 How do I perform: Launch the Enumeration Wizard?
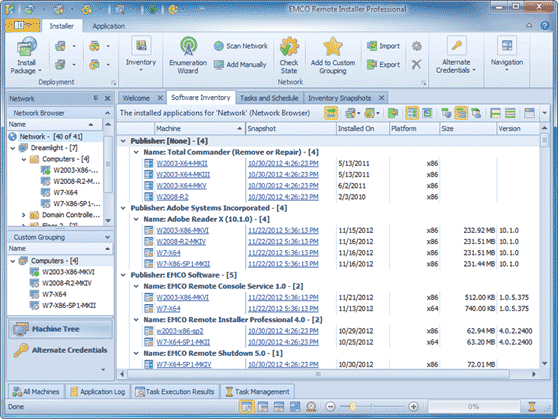point(188,55)
